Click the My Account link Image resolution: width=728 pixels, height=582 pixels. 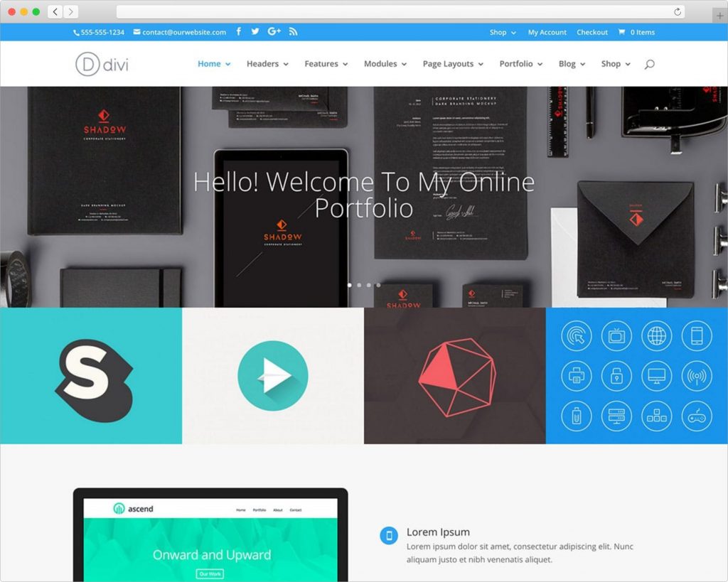tap(547, 32)
